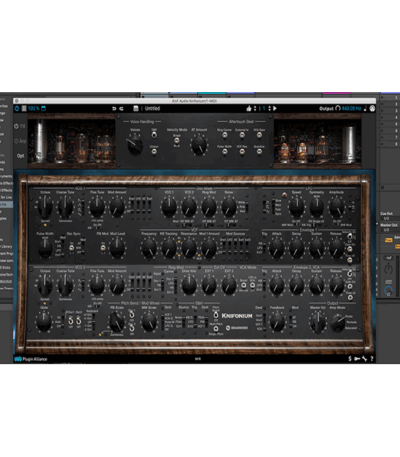Flip the Osc Sync toggle switch
This screenshot has width=400, height=457.
(71, 248)
